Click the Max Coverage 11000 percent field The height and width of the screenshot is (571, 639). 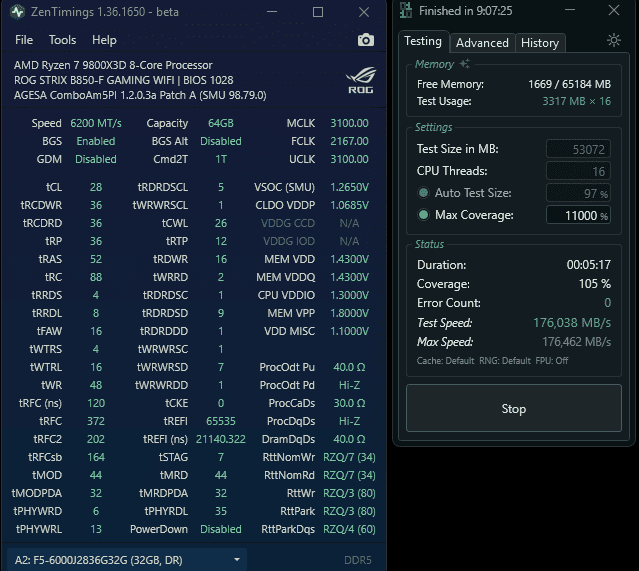(578, 215)
